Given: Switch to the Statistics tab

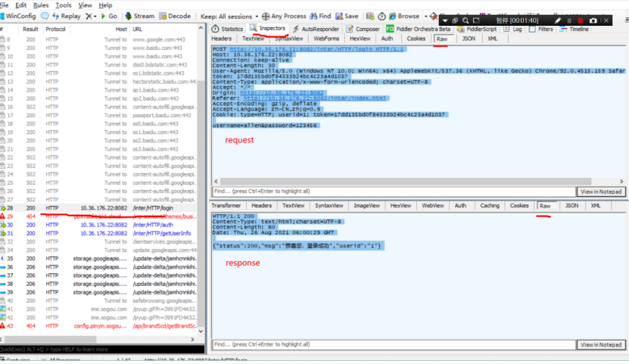Looking at the screenshot, I should pyautogui.click(x=227, y=29).
